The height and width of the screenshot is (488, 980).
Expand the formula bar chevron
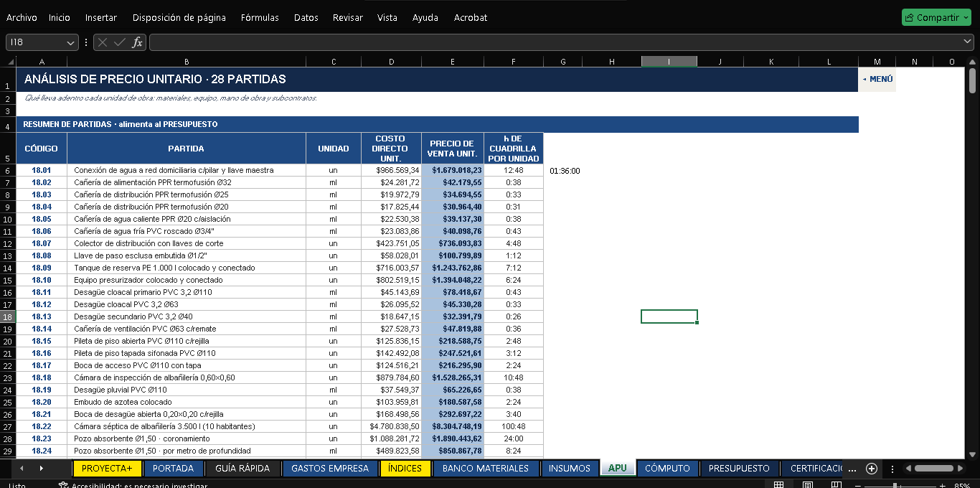point(966,42)
